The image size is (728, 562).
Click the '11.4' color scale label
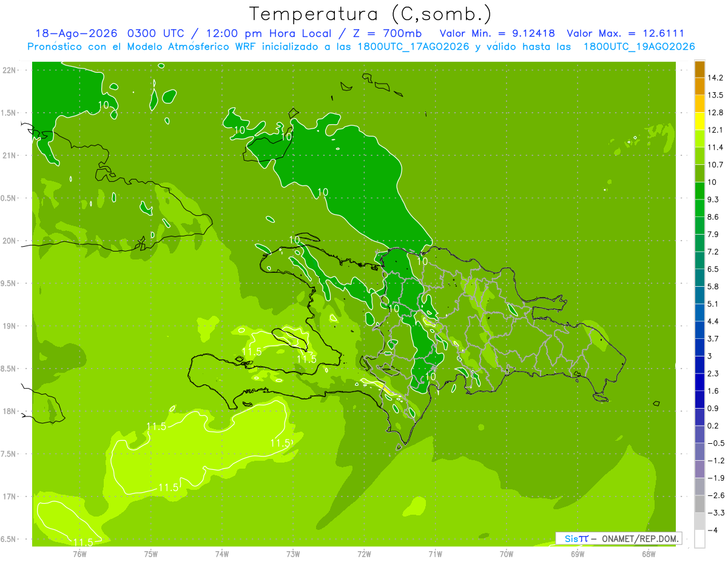coord(715,147)
